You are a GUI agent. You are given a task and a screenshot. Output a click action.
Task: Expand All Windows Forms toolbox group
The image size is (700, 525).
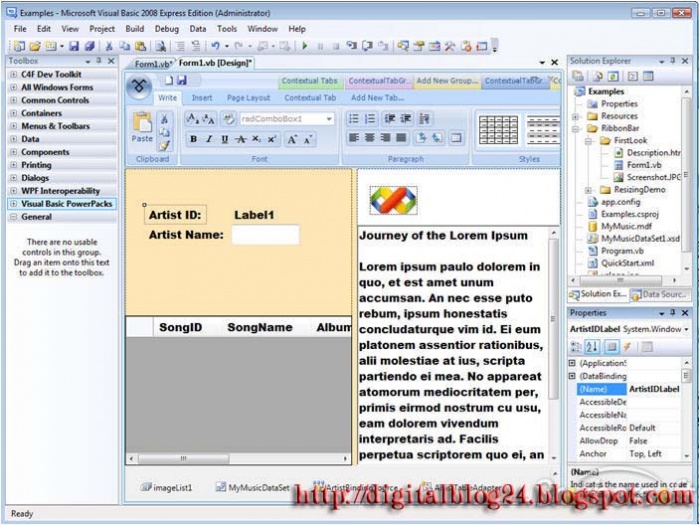(x=13, y=88)
